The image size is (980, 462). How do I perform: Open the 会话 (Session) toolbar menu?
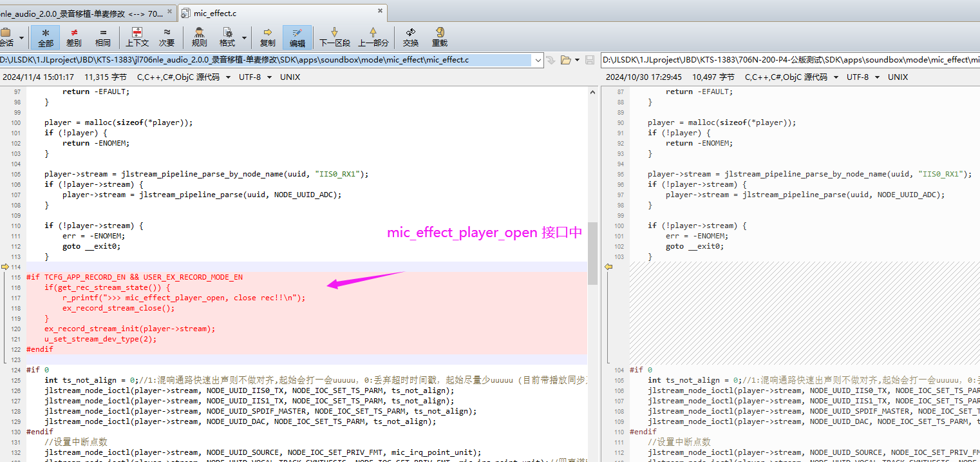pyautogui.click(x=6, y=37)
